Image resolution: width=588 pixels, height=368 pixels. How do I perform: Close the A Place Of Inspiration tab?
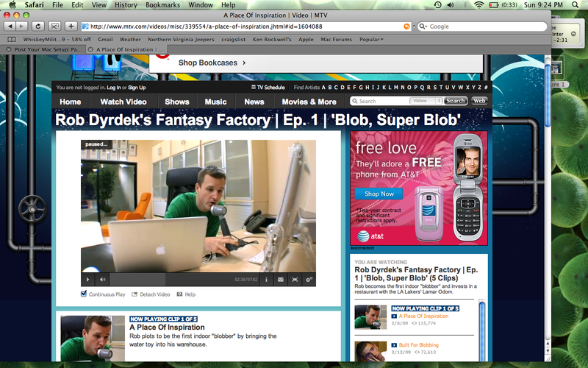tap(90, 49)
